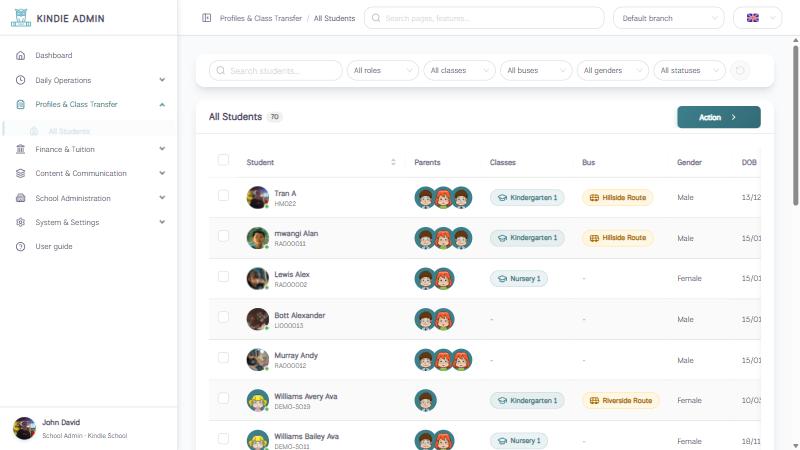Screen dimensions: 800x450
Task: Click the Dashboard home icon
Action: click(x=20, y=55)
